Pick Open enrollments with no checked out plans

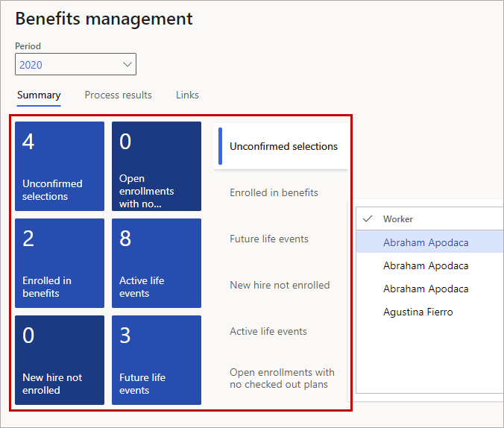(x=282, y=378)
